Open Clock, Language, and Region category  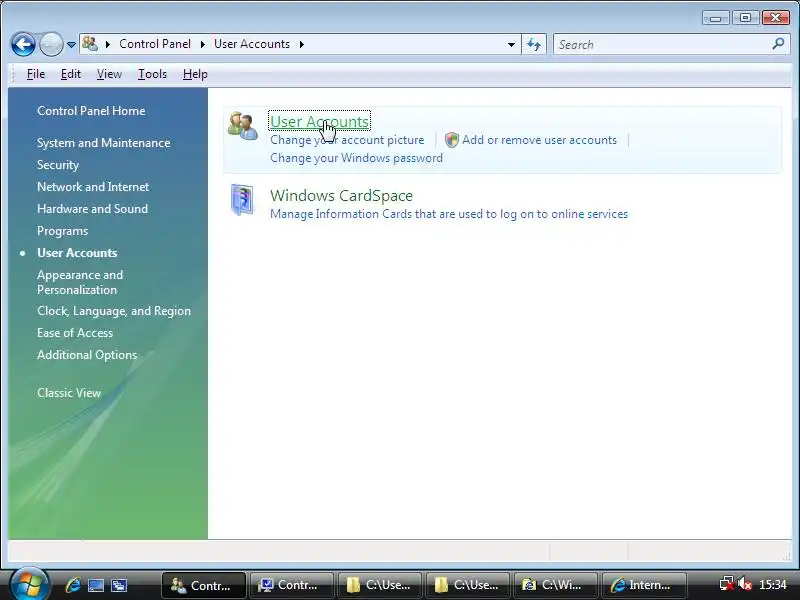(x=114, y=311)
